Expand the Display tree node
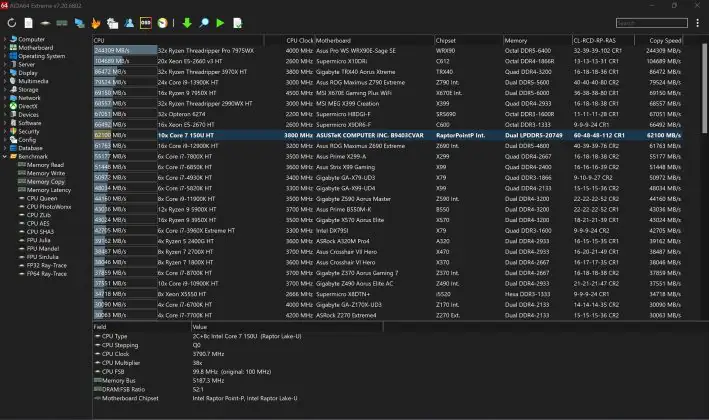The height and width of the screenshot is (420, 709). point(5,73)
